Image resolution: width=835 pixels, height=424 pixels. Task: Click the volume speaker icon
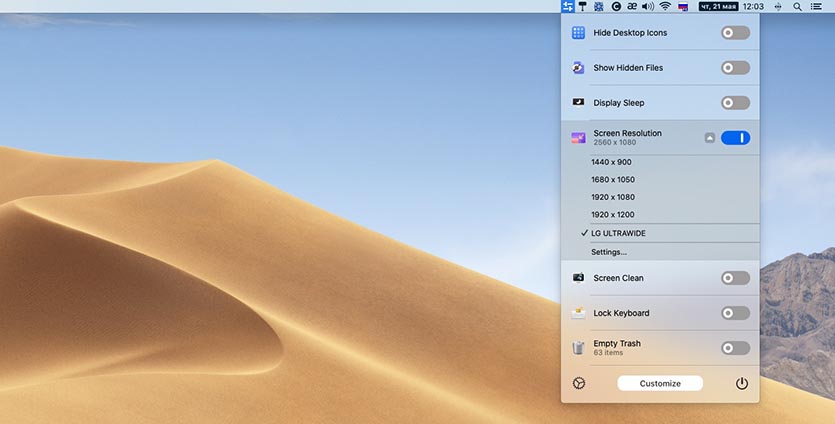coord(648,6)
